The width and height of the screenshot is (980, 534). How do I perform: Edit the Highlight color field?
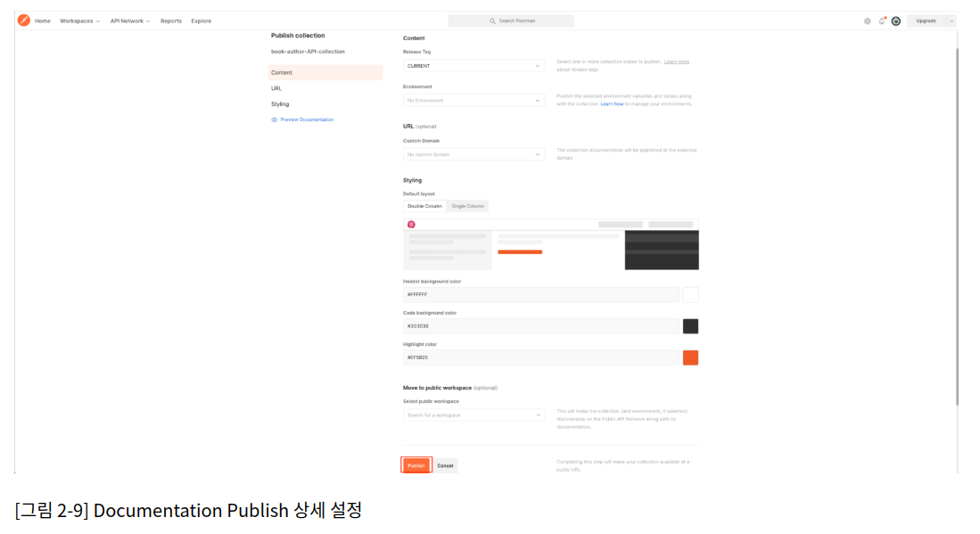541,357
